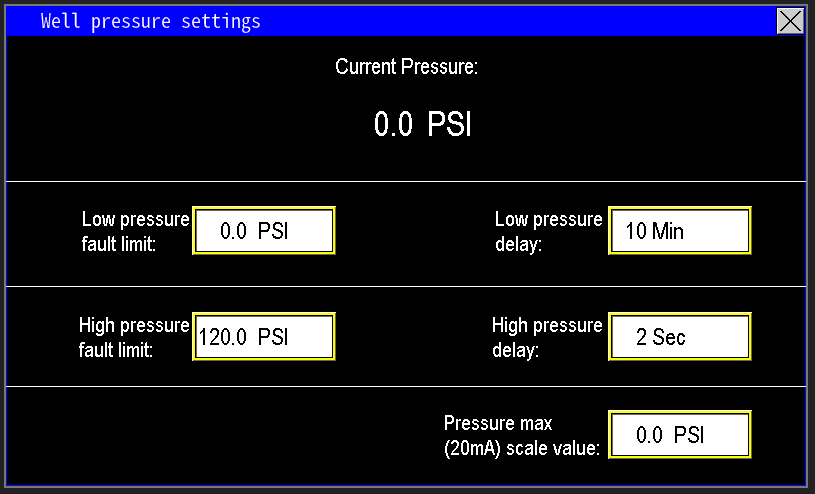Screen dimensions: 815x494
Task: Click the High pressure delay label
Action: (x=547, y=337)
